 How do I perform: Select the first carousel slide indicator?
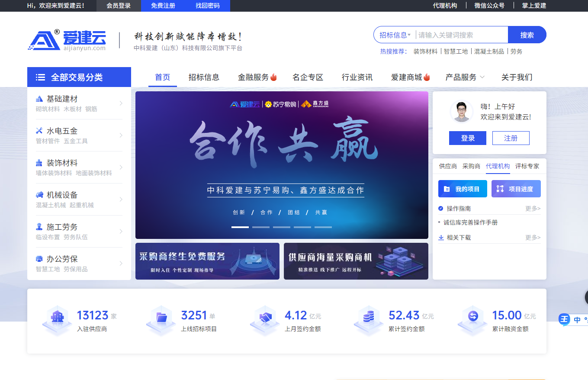pyautogui.click(x=240, y=227)
